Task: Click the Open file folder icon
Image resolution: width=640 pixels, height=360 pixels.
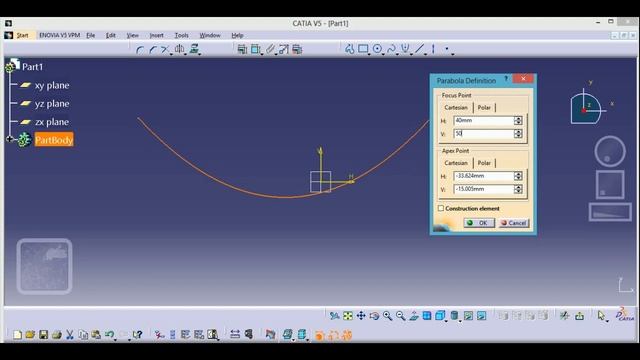Action: [x=30, y=335]
